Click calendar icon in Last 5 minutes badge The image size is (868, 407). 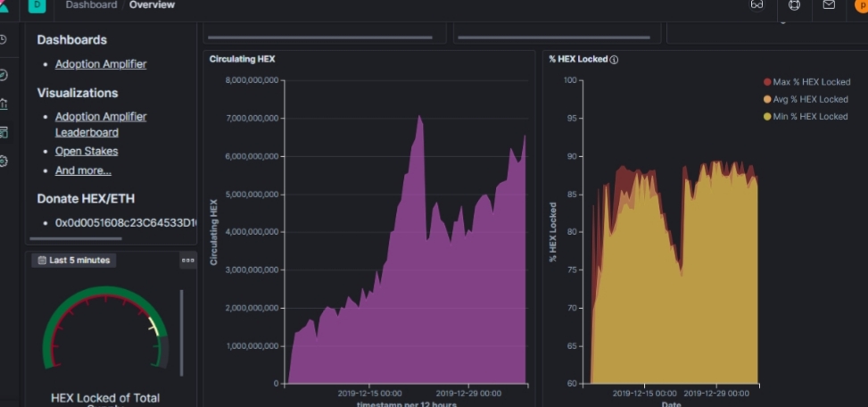[x=42, y=261]
